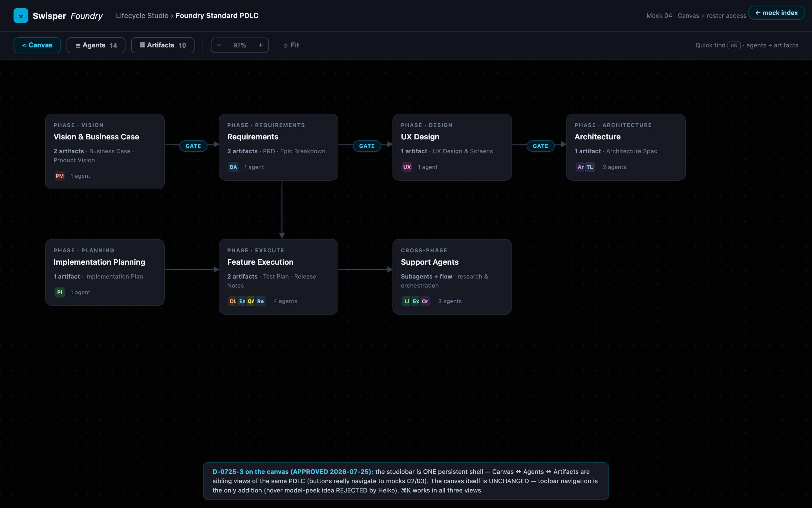812x508 pixels.
Task: Click the Swisper Foundry logo icon
Action: point(21,16)
